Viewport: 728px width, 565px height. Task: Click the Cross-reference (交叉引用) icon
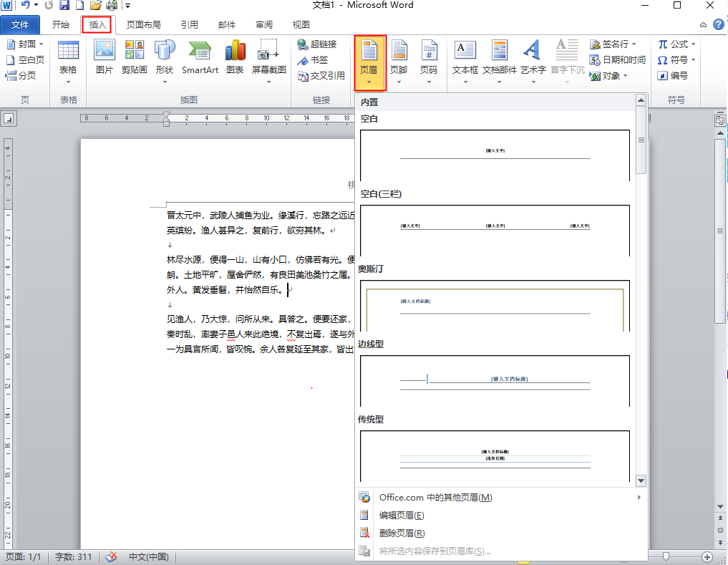321,75
